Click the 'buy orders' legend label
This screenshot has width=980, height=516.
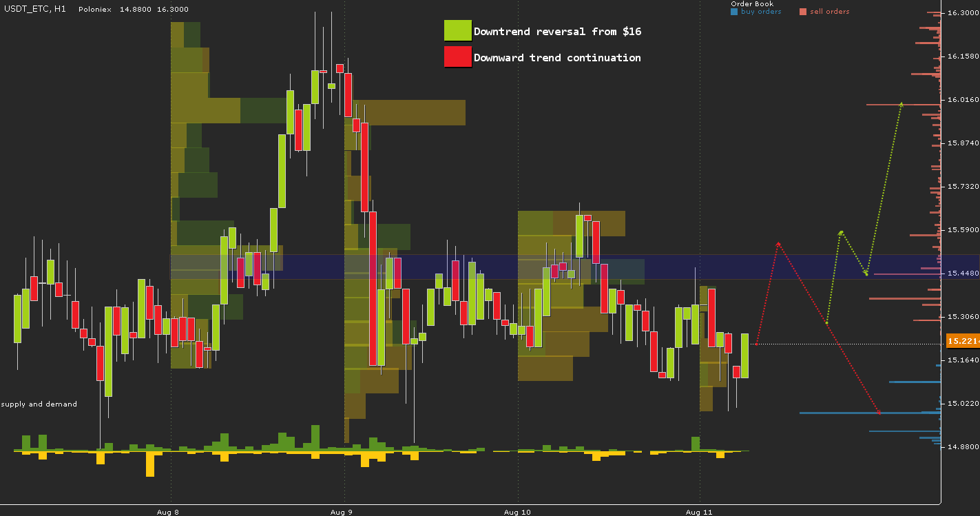761,12
